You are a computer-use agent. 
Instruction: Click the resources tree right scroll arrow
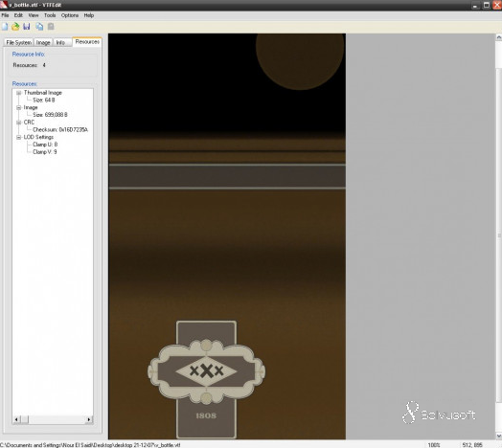point(89,419)
